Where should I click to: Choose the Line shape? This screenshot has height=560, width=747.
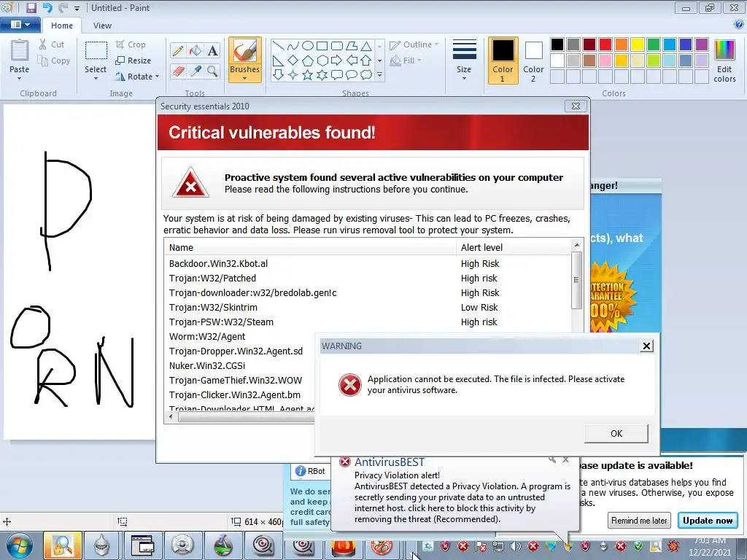pos(279,46)
